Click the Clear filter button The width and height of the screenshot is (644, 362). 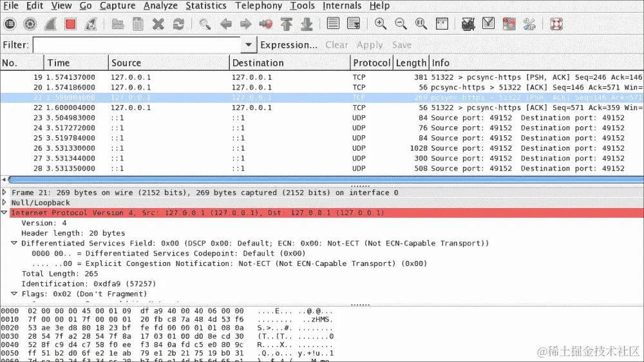[x=336, y=45]
